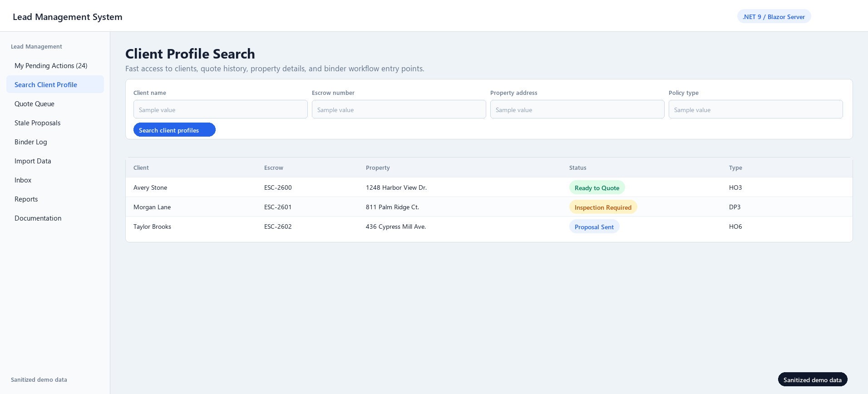This screenshot has height=394, width=868.
Task: Open Stale Proposals page
Action: point(55,123)
